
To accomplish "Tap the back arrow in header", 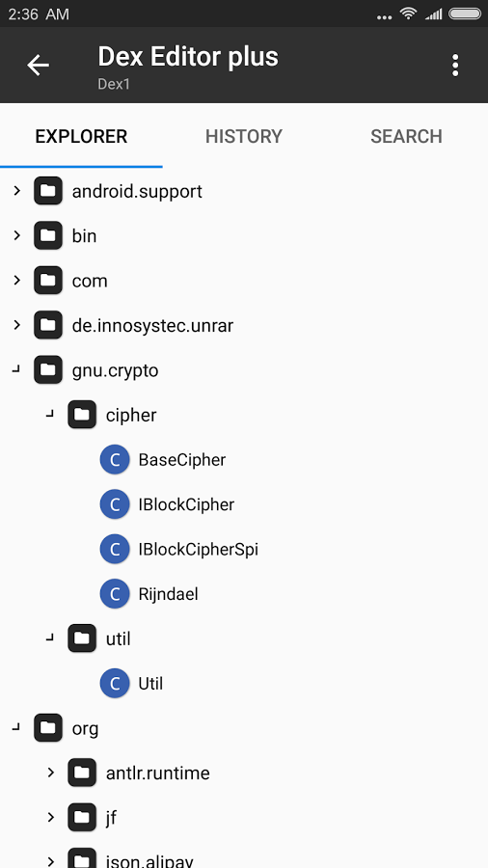I will (39, 66).
